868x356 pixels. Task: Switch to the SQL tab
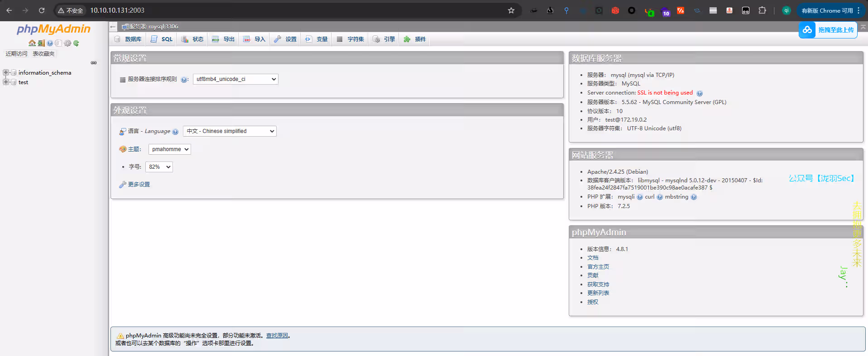pyautogui.click(x=162, y=39)
